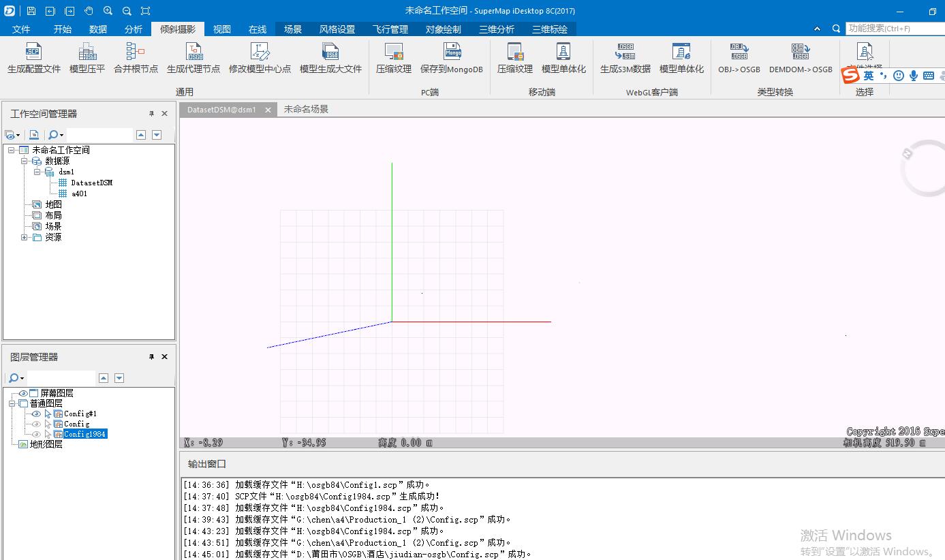This screenshot has width=945, height=560.
Task: Switch to the 三维分析 ribbon tab
Action: [x=496, y=29]
